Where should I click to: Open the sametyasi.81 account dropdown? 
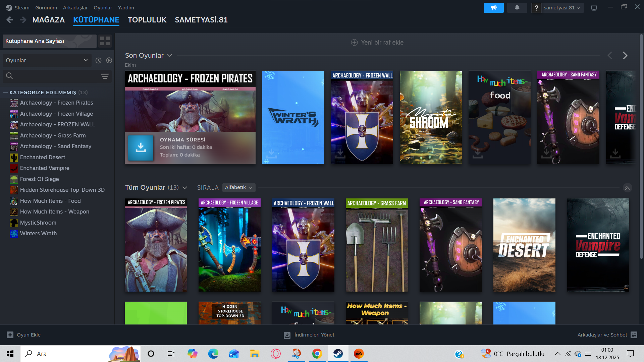(x=562, y=8)
